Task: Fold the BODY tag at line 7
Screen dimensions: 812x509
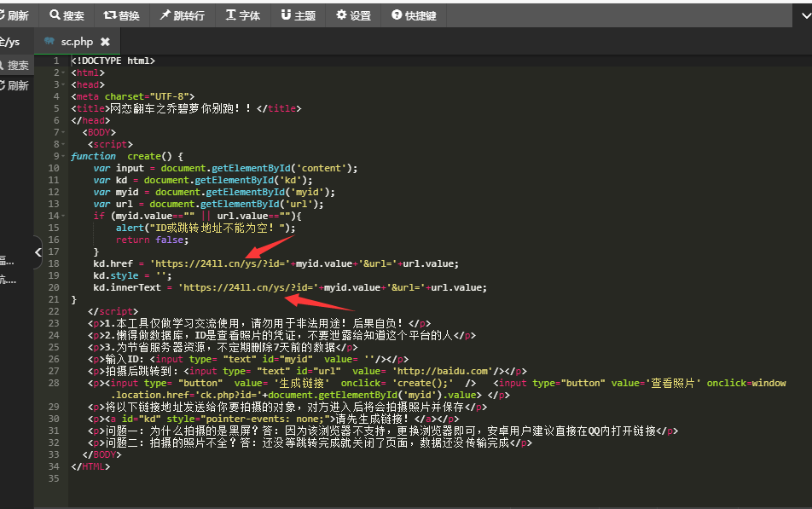Action: tap(65, 132)
